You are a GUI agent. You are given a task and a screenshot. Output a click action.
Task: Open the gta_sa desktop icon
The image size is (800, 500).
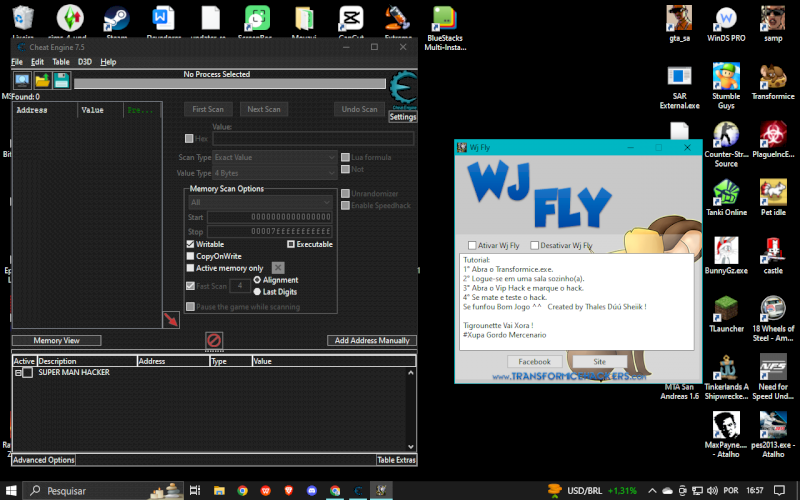click(679, 24)
